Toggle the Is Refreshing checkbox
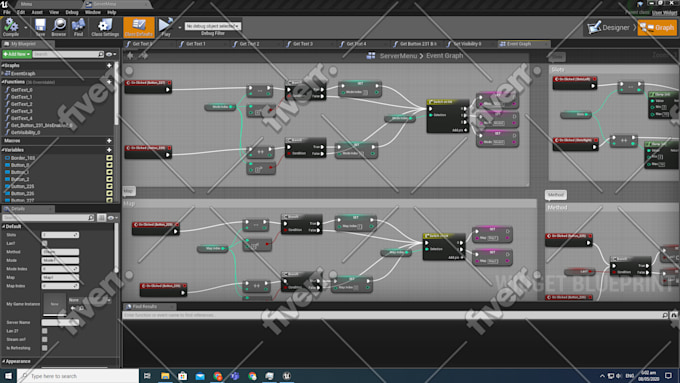680x383 pixels. tap(44, 348)
